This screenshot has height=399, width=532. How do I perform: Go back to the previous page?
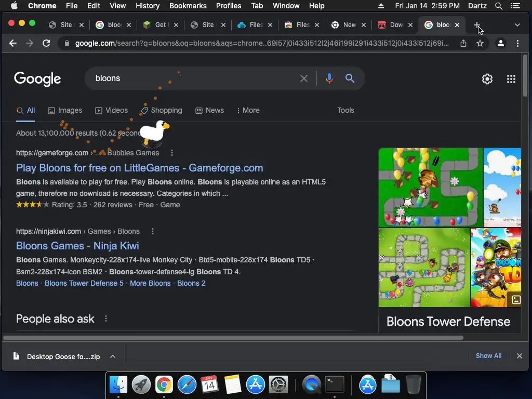click(13, 44)
